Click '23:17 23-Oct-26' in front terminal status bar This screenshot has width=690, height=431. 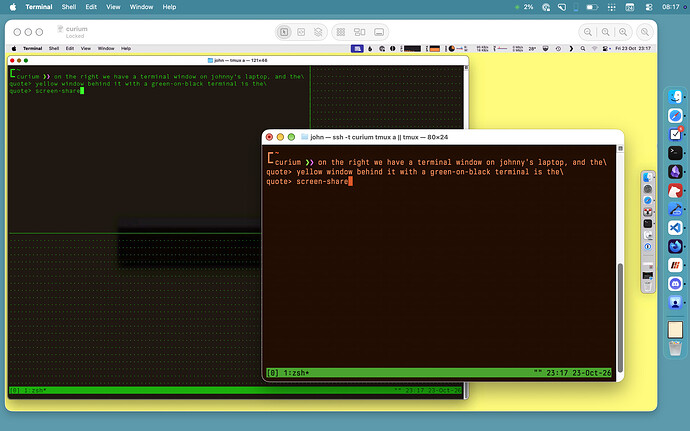[579, 373]
